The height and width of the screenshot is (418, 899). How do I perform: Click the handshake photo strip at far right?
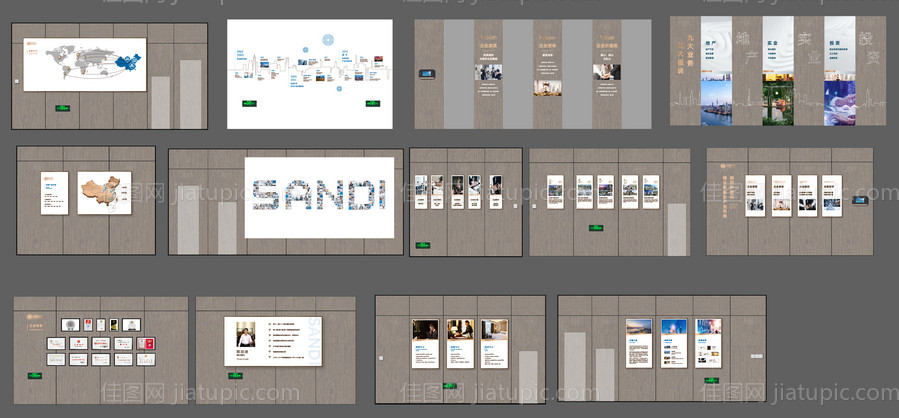(839, 104)
